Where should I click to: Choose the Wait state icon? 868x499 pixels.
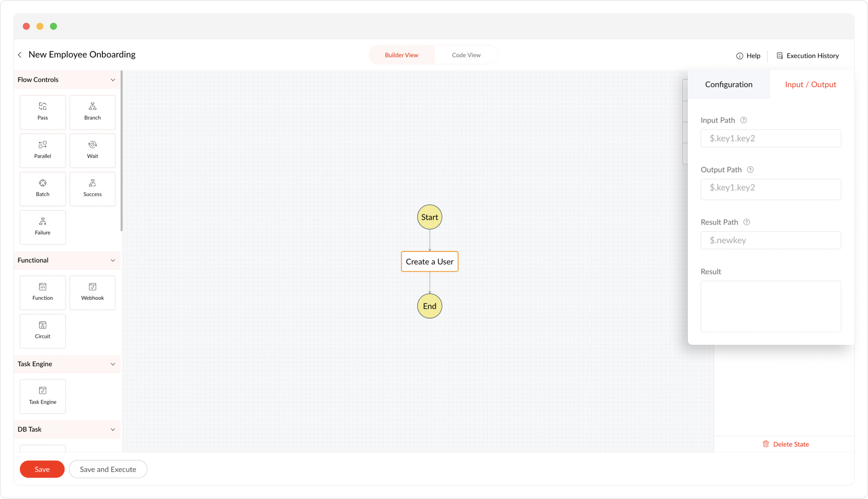coord(92,150)
